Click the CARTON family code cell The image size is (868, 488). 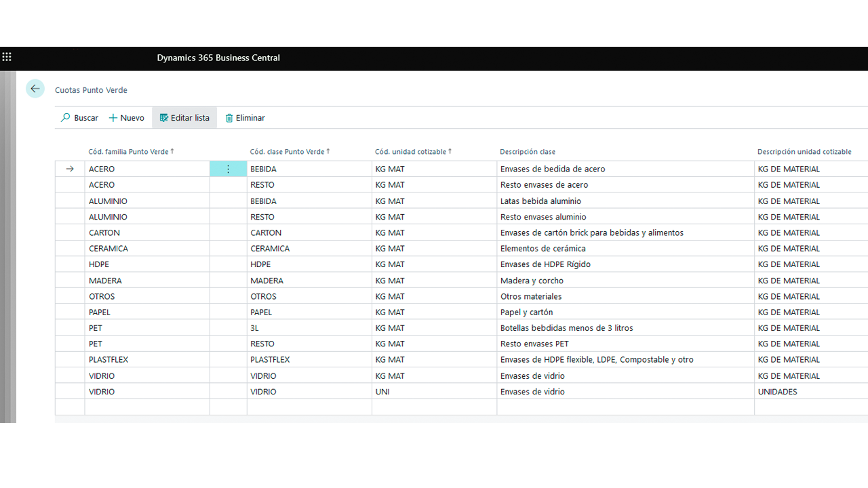pyautogui.click(x=147, y=232)
